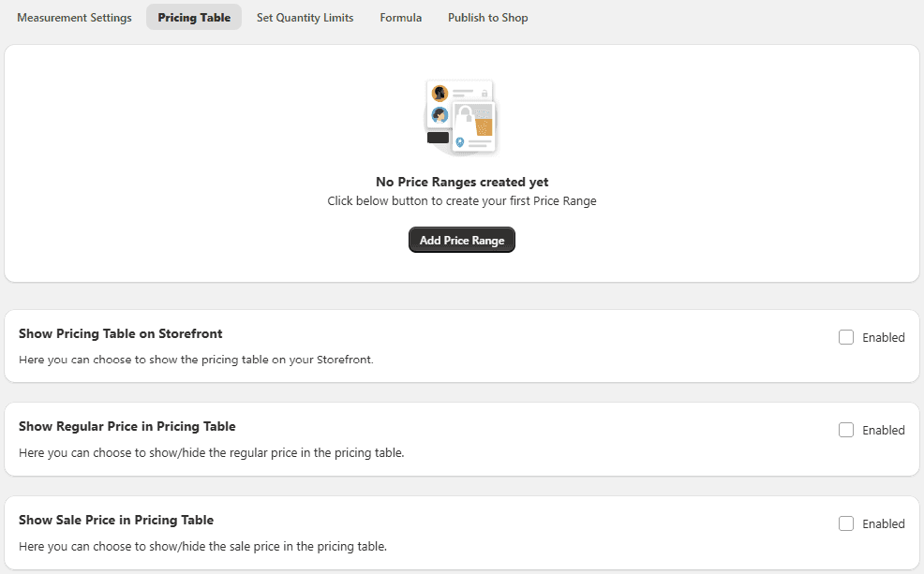Click the Show Regular Price in Pricing Table heading
The image size is (924, 574).
click(127, 427)
